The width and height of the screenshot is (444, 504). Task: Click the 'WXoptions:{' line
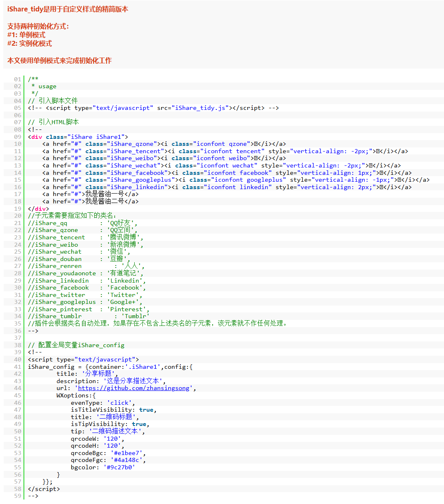point(76,395)
